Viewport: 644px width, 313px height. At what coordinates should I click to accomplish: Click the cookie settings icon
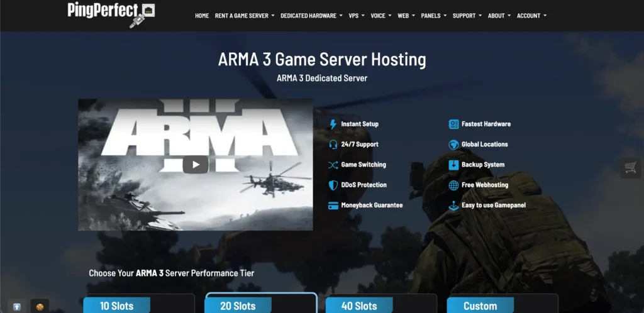[40, 307]
